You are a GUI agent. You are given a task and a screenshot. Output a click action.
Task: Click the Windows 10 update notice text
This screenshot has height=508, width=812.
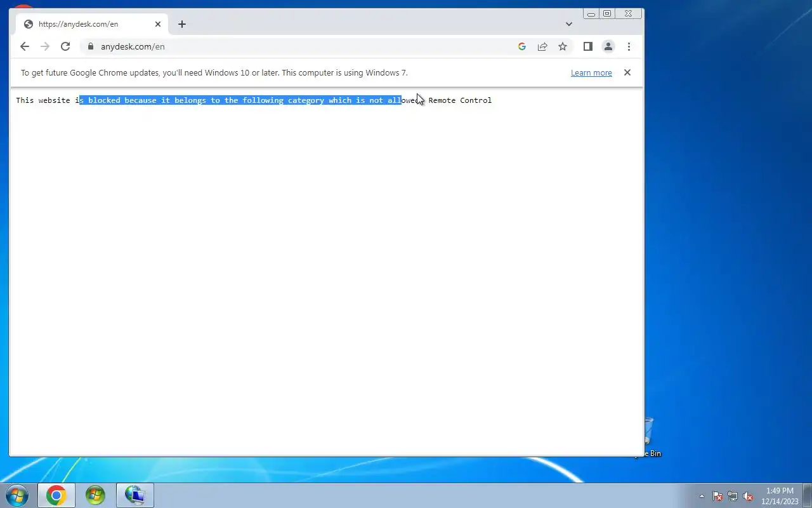(x=214, y=73)
